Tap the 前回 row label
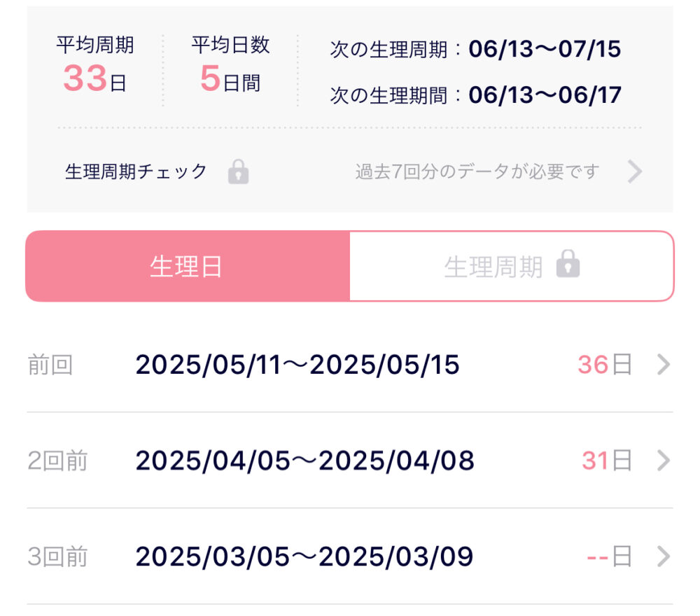 pyautogui.click(x=50, y=365)
